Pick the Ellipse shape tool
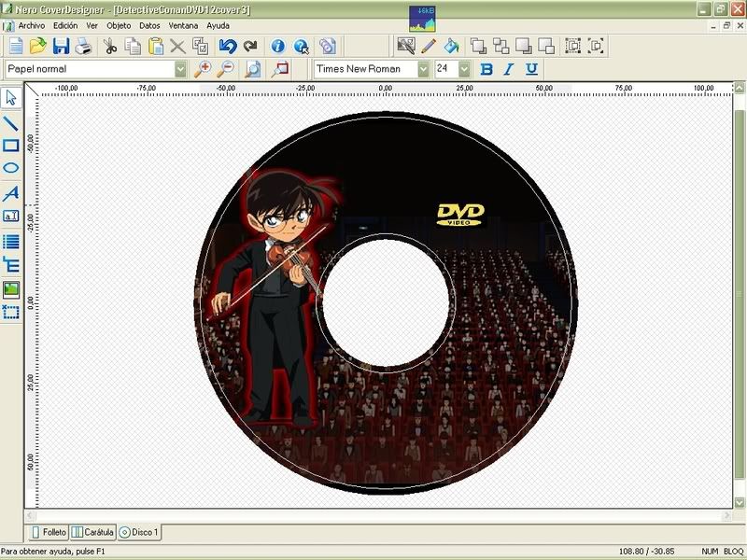The width and height of the screenshot is (747, 560). click(x=11, y=169)
